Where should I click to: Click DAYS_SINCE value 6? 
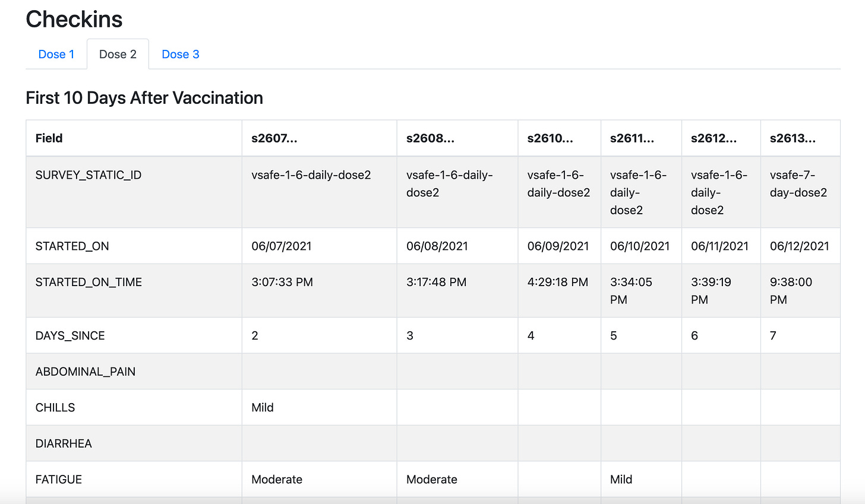[694, 336]
